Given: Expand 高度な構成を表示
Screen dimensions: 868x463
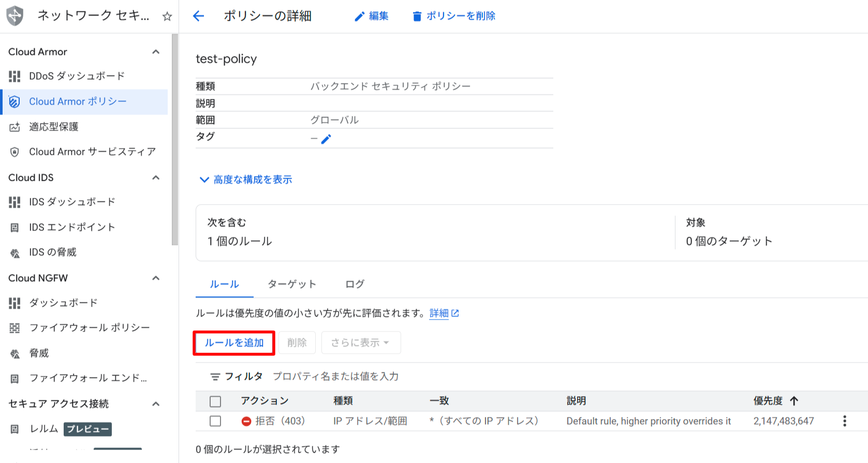Looking at the screenshot, I should click(246, 180).
